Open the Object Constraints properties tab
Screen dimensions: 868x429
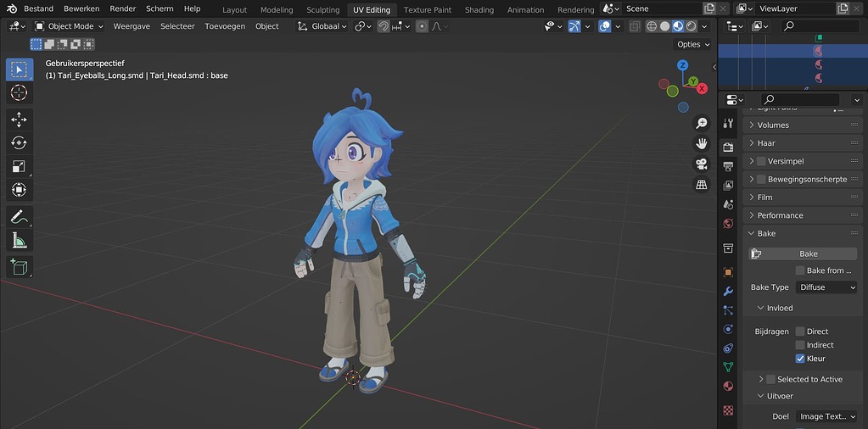729,348
